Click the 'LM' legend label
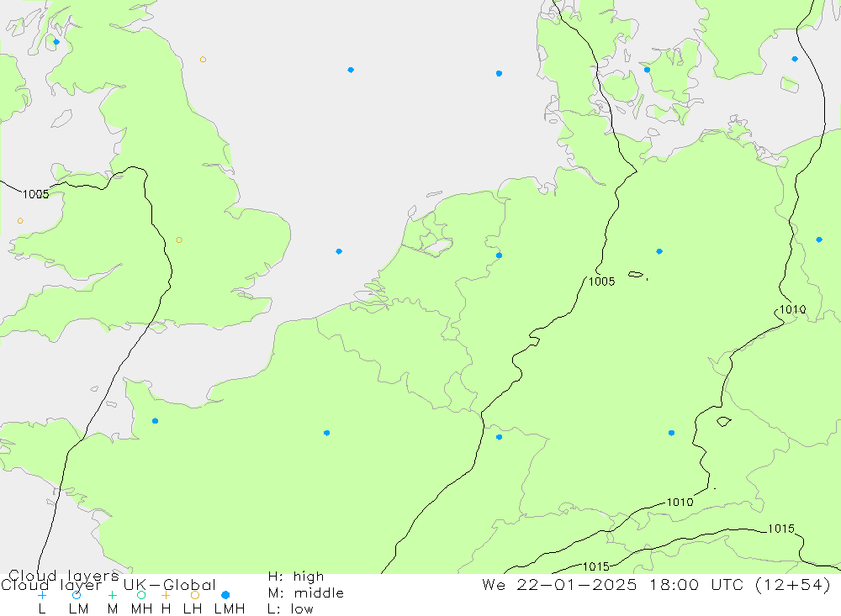 (78, 609)
